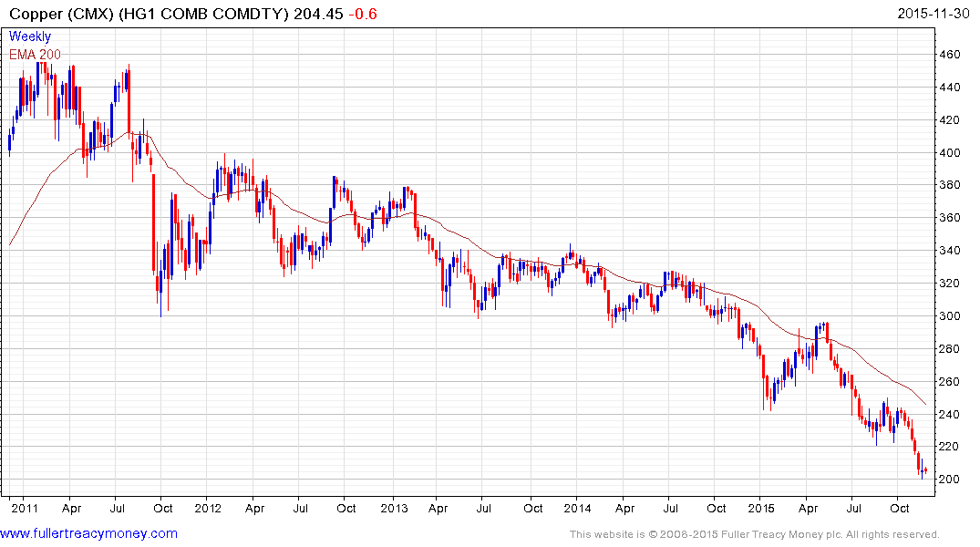Click the copyright notice text
Screen dimensions: 980x547
[755, 534]
